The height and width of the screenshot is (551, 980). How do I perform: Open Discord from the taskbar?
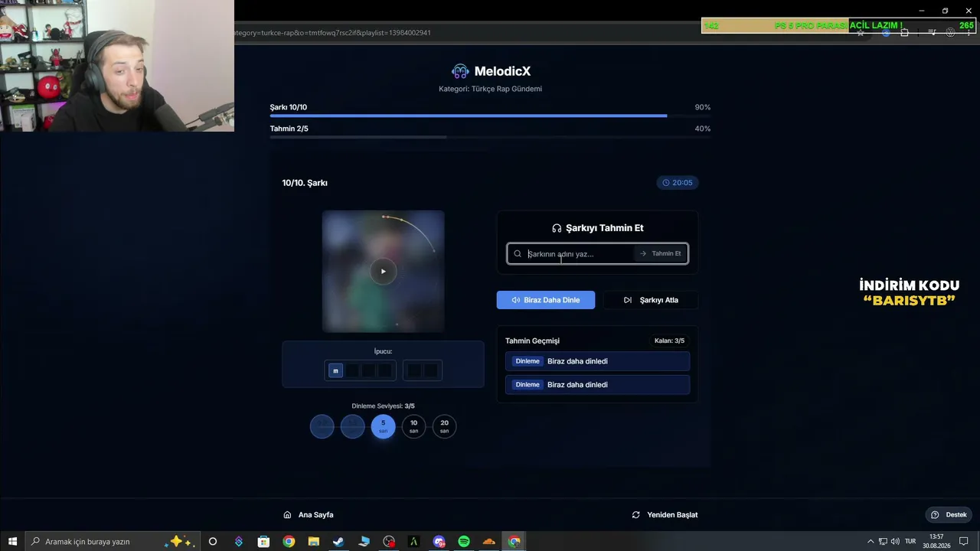point(439,542)
